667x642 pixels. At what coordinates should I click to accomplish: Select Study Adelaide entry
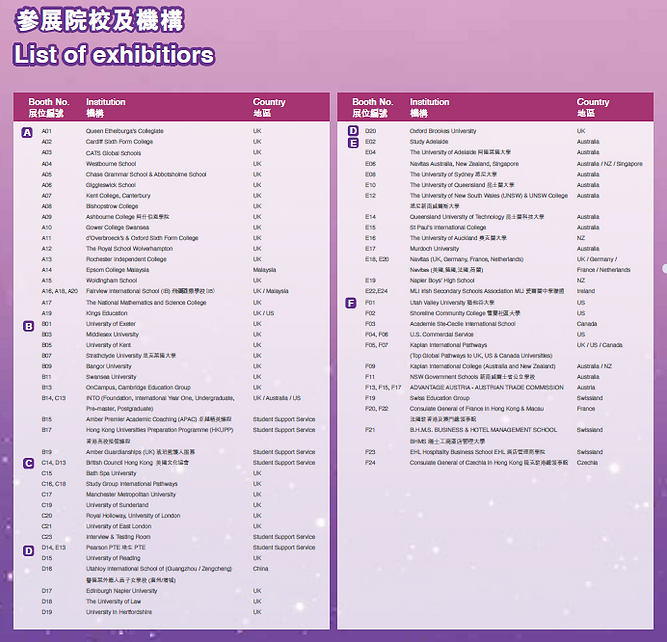(x=429, y=142)
